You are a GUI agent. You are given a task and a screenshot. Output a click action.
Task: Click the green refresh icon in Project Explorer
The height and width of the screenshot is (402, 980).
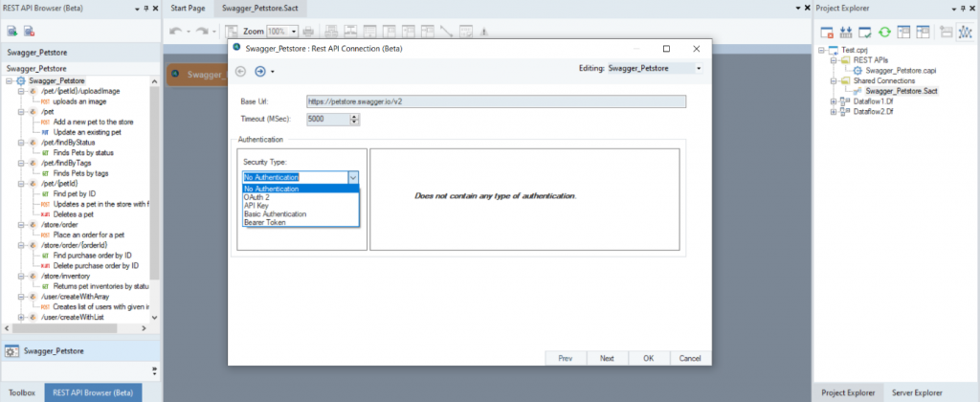click(885, 31)
